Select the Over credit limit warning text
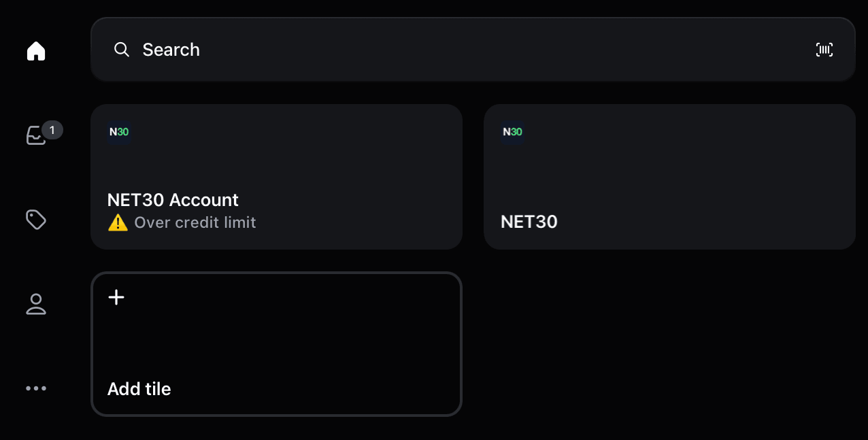 click(195, 222)
